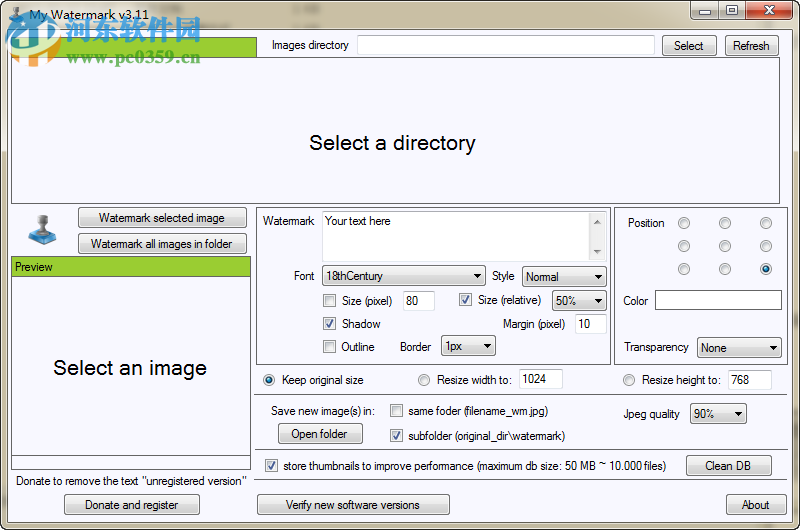Select the top-left position radio button

tap(684, 223)
